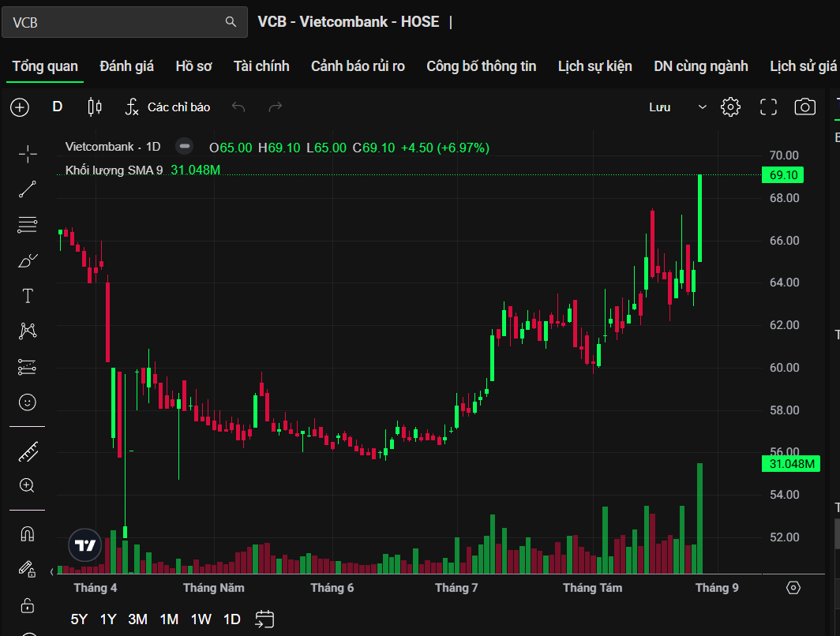Click the Tháng 9 time axis label
The height and width of the screenshot is (636, 840).
click(x=717, y=588)
